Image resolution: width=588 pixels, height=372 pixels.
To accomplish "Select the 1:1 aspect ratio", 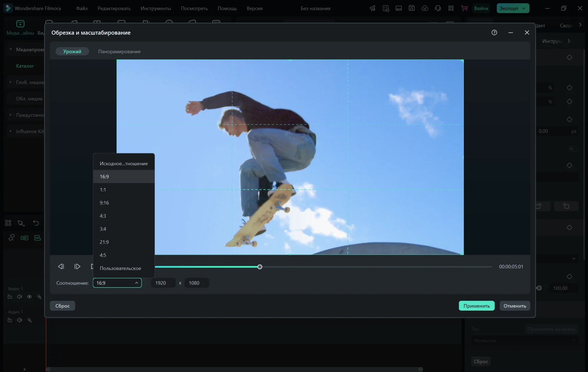I will click(x=124, y=190).
